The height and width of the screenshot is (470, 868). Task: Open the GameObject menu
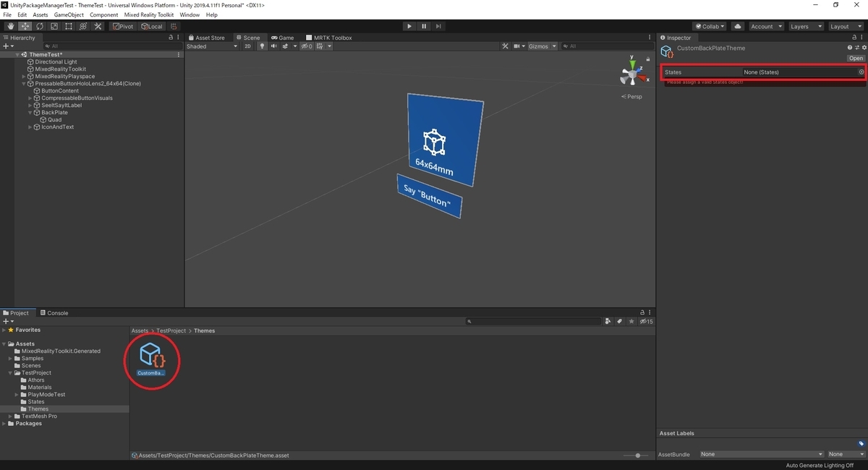(69, 15)
